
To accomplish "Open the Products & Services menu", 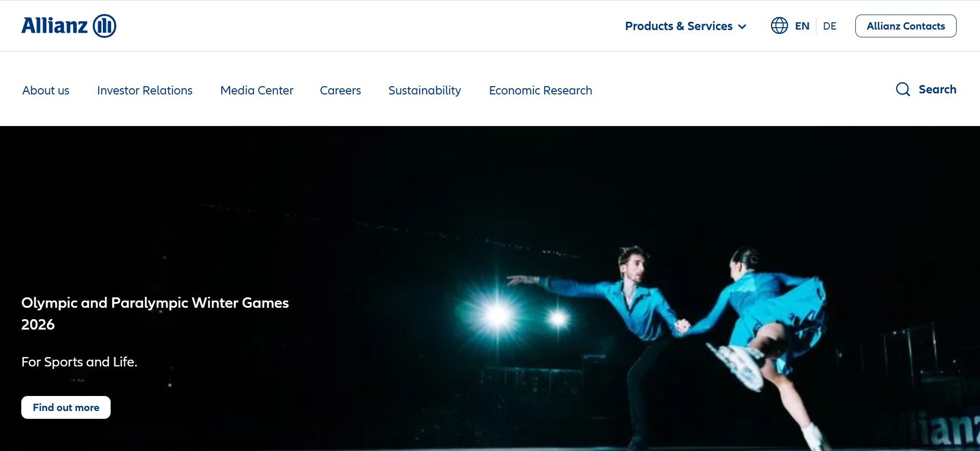I will tap(686, 26).
